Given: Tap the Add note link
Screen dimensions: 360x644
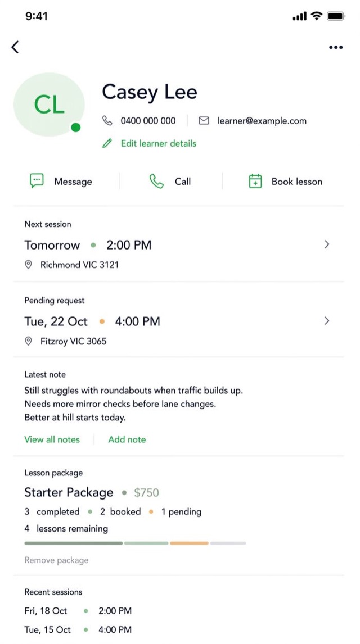Looking at the screenshot, I should tap(127, 439).
